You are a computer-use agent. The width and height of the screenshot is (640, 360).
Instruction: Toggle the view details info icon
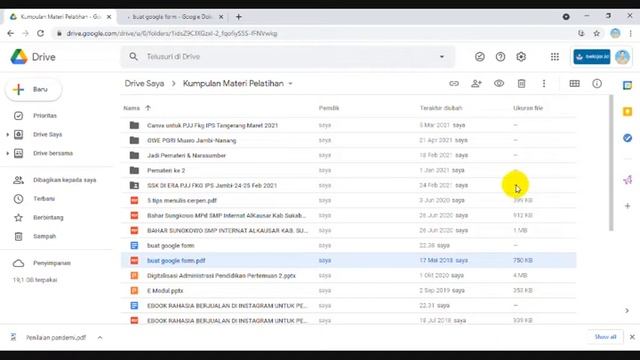pyautogui.click(x=597, y=83)
